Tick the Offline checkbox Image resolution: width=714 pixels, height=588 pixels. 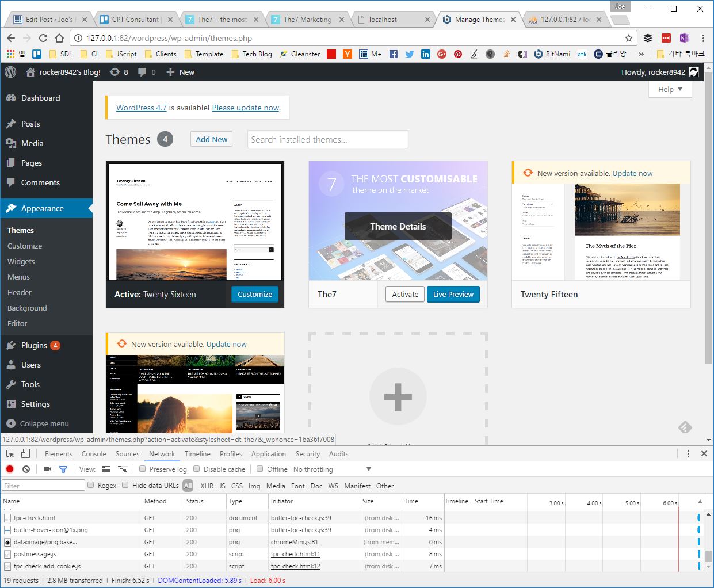(260, 469)
